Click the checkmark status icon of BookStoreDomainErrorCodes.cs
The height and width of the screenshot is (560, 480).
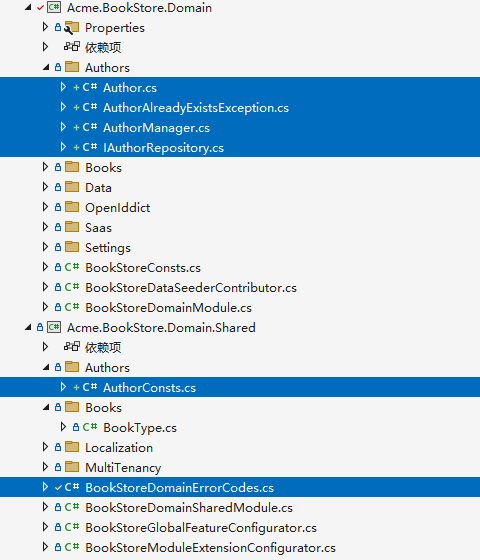(58, 488)
